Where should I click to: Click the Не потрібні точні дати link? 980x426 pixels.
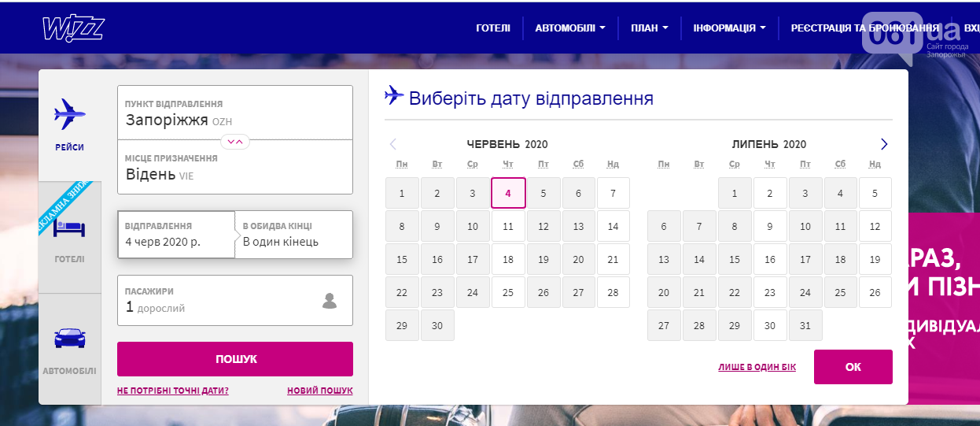173,391
